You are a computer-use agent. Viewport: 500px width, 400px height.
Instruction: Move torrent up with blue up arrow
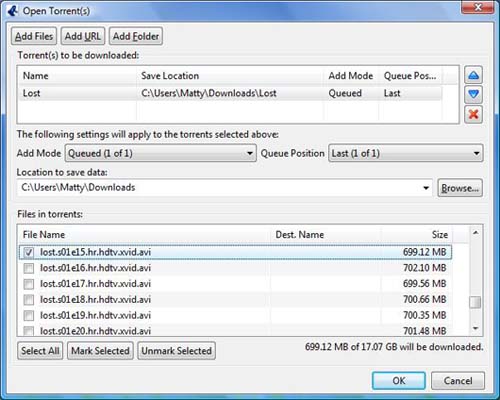(473, 75)
